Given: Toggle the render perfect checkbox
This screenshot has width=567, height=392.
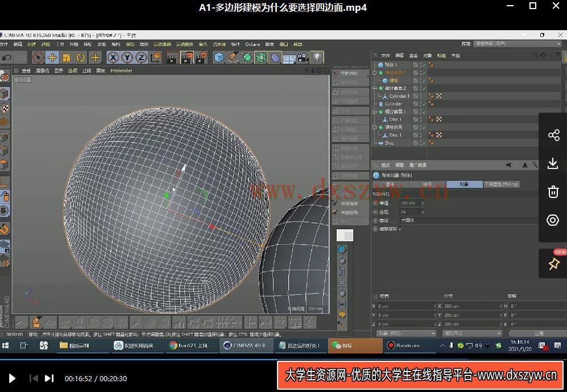Looking at the screenshot, I should (x=401, y=229).
